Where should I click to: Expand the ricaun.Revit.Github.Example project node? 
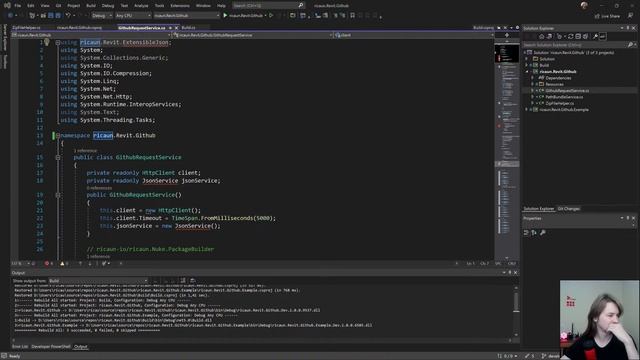point(527,110)
